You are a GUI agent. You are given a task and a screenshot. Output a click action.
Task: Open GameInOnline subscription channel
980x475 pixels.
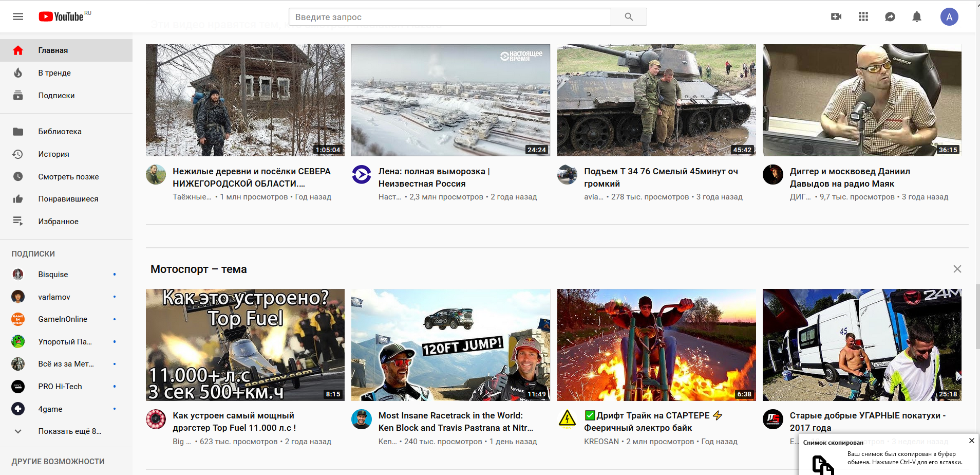pyautogui.click(x=66, y=319)
